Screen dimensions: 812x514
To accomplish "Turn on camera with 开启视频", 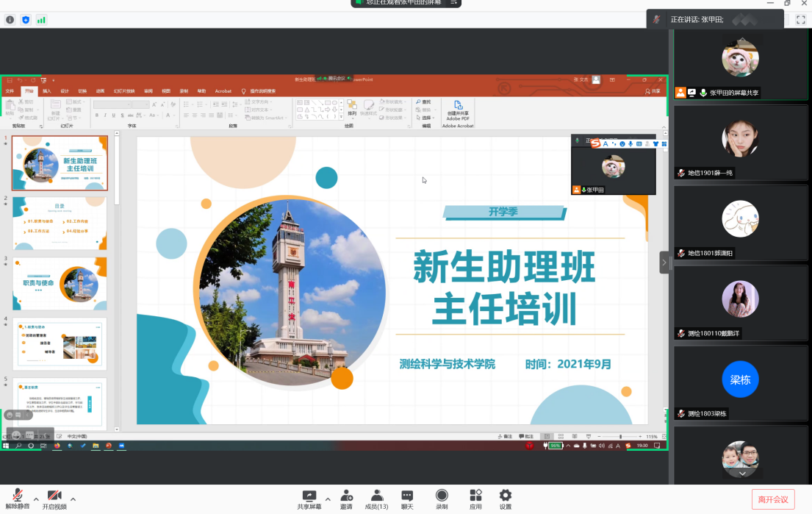I will [x=54, y=498].
